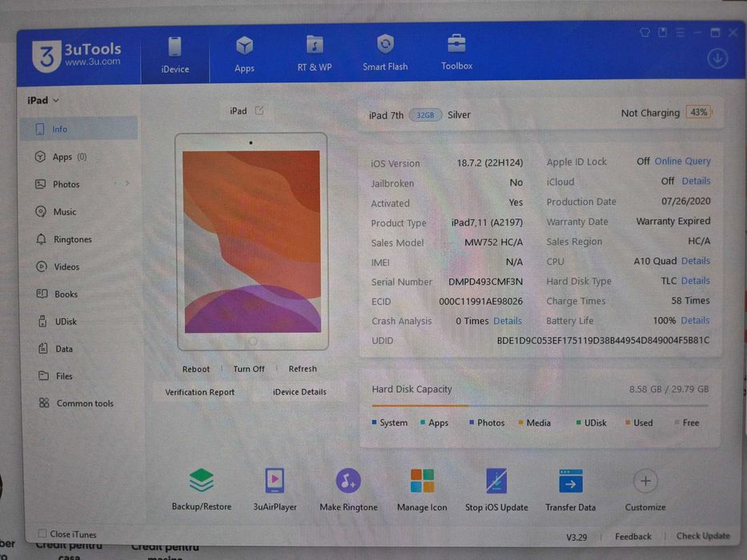Switch to RT & WP tab
The width and height of the screenshot is (747, 560).
pos(315,54)
